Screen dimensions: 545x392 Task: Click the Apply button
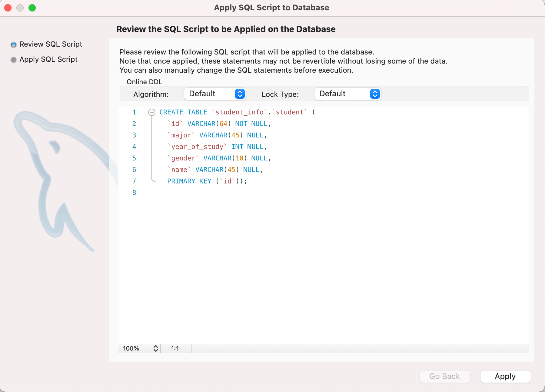505,376
